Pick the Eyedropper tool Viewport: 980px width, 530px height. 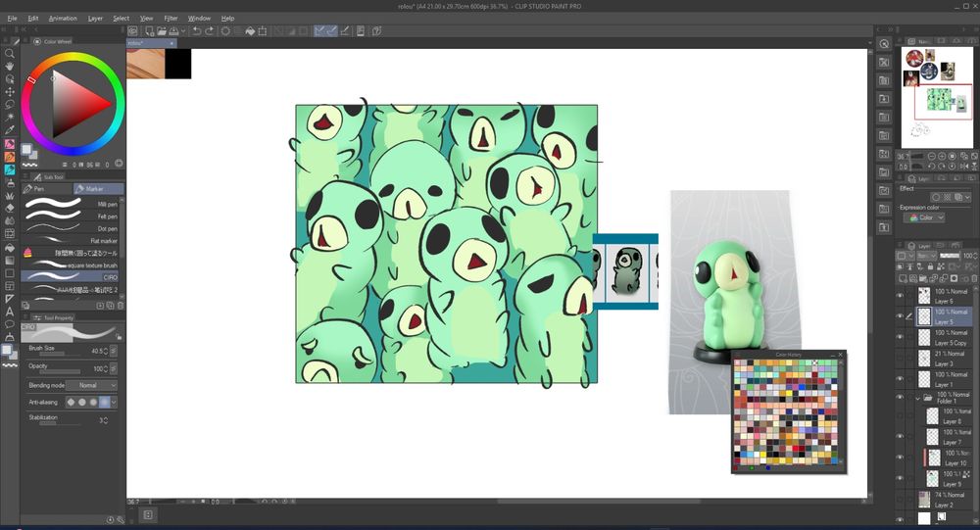point(10,129)
